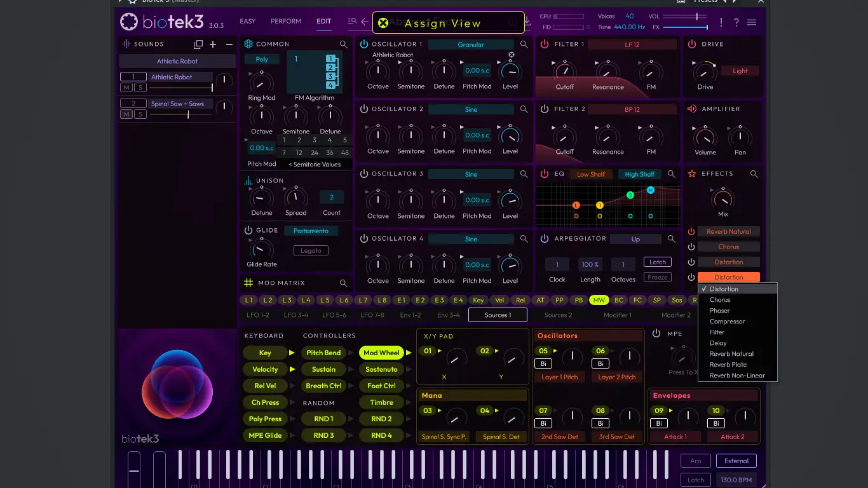Click the Oscillator 2 search magnifier
The width and height of the screenshot is (868, 488).
(x=524, y=109)
